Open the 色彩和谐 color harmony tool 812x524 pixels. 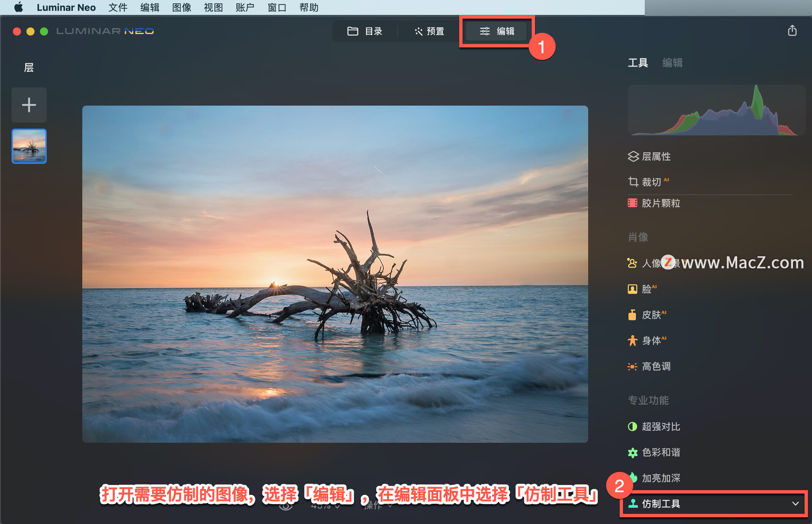coord(654,452)
